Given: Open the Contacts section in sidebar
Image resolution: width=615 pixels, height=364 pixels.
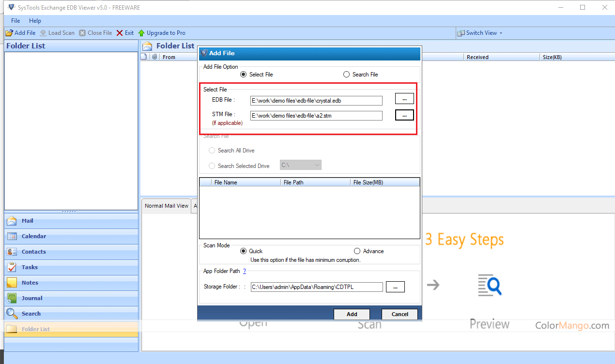Looking at the screenshot, I should click(33, 252).
